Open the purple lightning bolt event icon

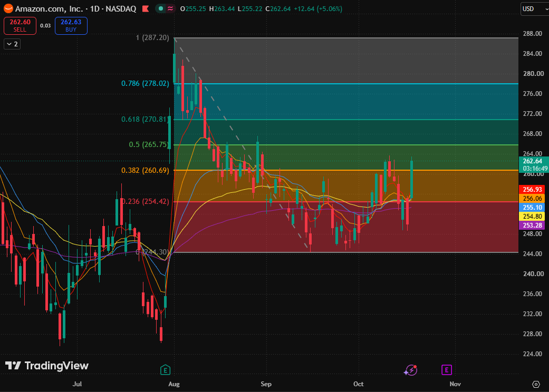[410, 370]
